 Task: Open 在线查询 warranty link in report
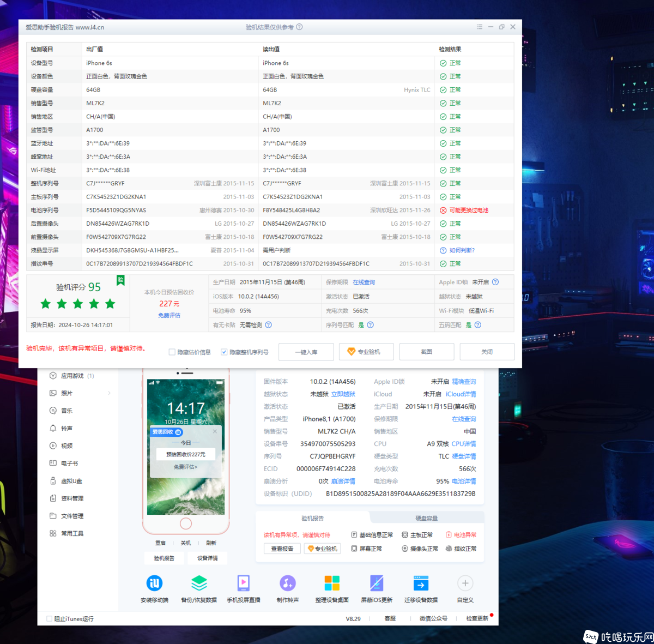point(364,282)
